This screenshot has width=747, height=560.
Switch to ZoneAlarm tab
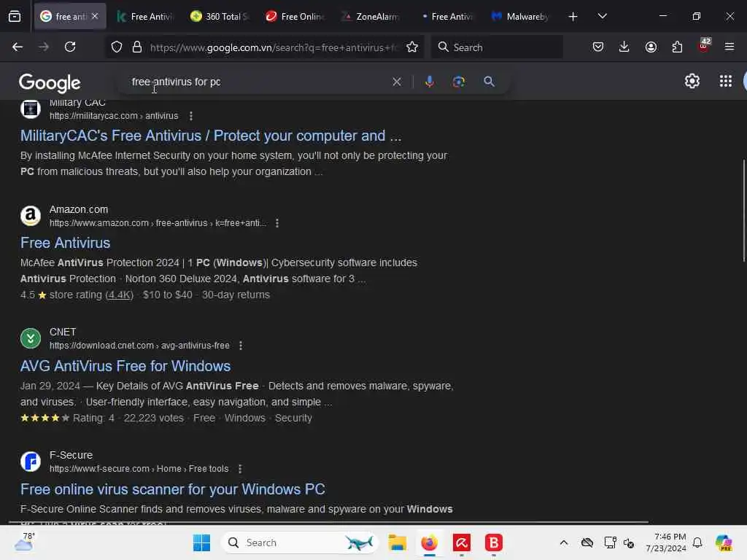(x=371, y=17)
